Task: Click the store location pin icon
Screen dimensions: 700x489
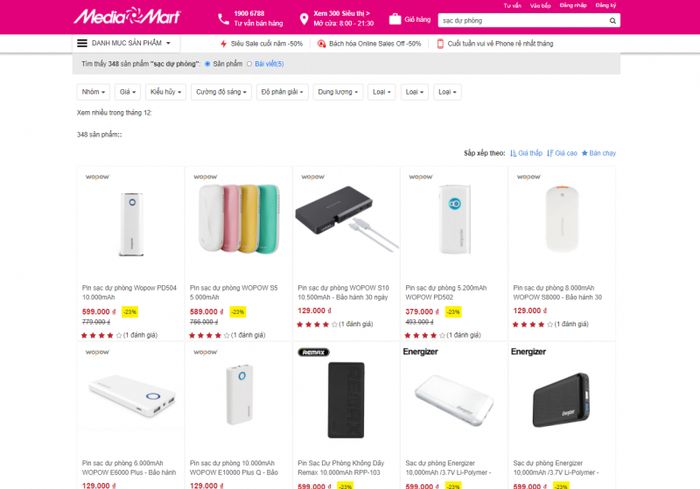Action: click(304, 19)
